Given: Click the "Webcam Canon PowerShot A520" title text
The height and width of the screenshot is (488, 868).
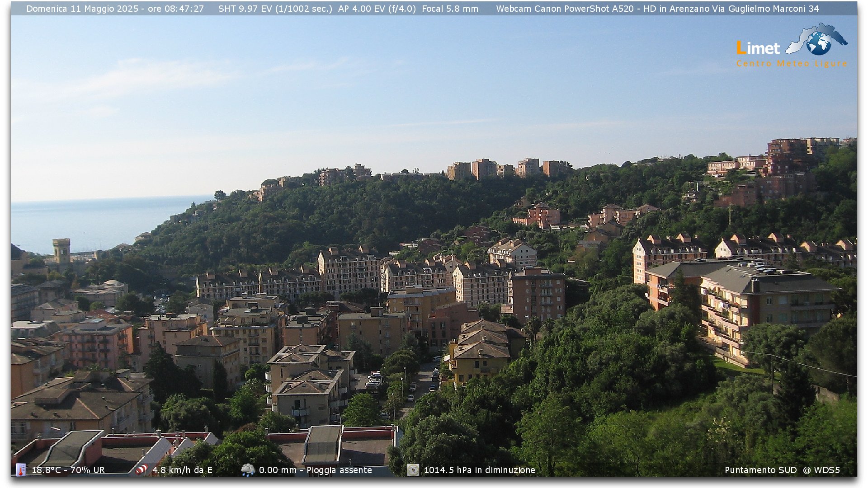Looking at the screenshot, I should (x=565, y=9).
